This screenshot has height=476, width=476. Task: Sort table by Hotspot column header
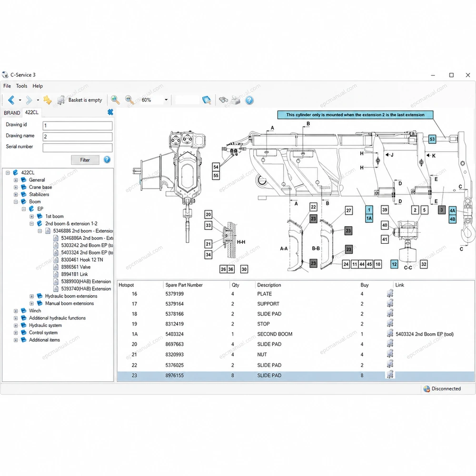[x=126, y=285]
